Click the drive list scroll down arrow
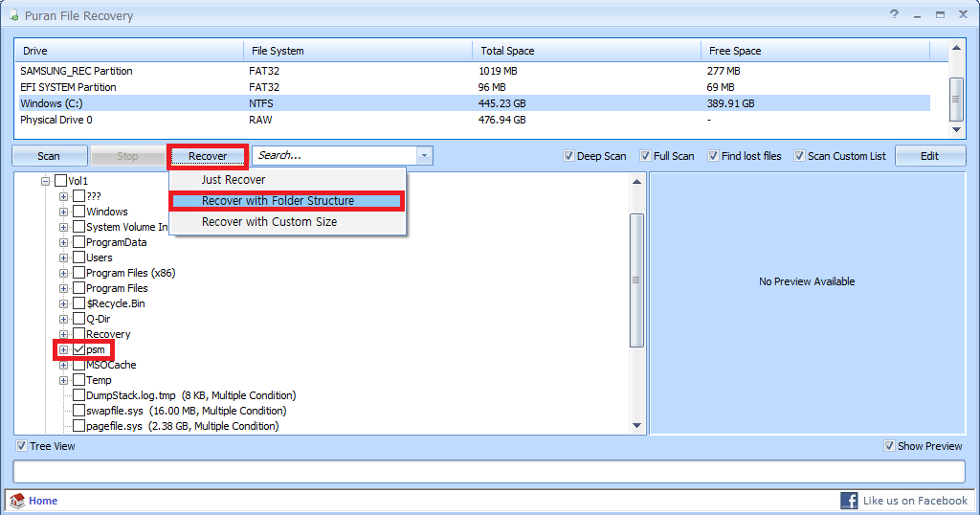The height and width of the screenshot is (515, 980). click(x=956, y=129)
